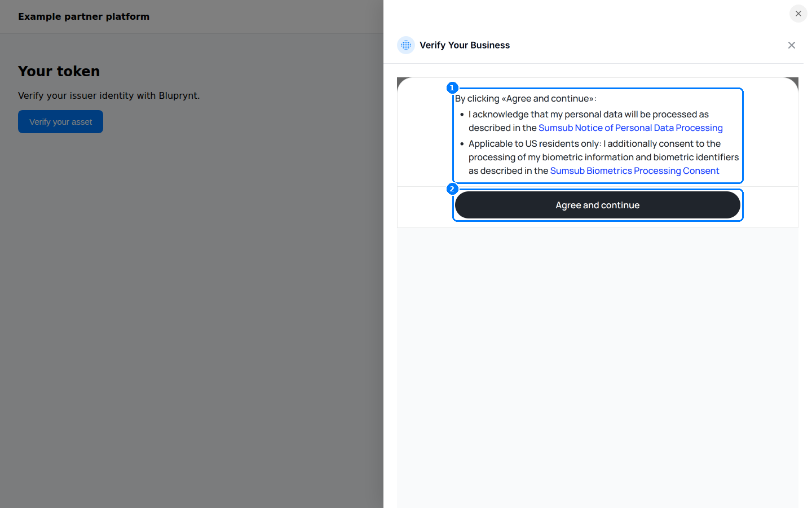Click the Verify Your Business heading text
812x508 pixels.
(465, 45)
